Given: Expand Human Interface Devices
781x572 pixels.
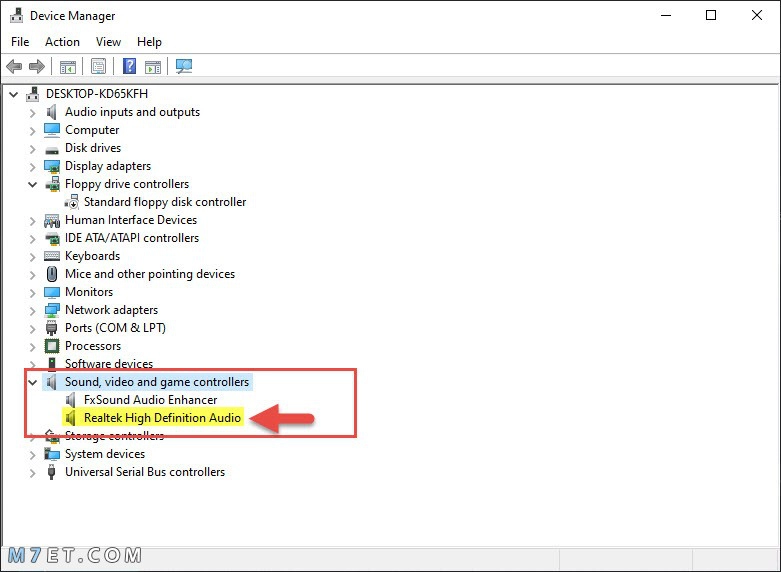Looking at the screenshot, I should coord(32,221).
